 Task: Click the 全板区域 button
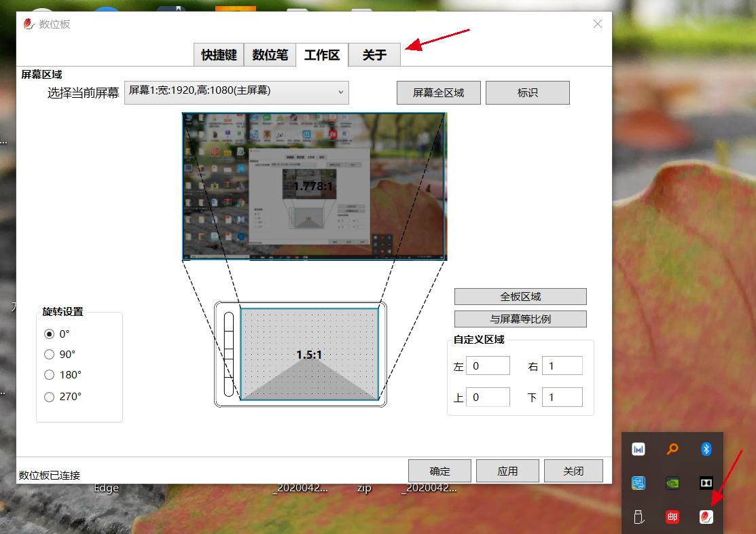click(520, 296)
